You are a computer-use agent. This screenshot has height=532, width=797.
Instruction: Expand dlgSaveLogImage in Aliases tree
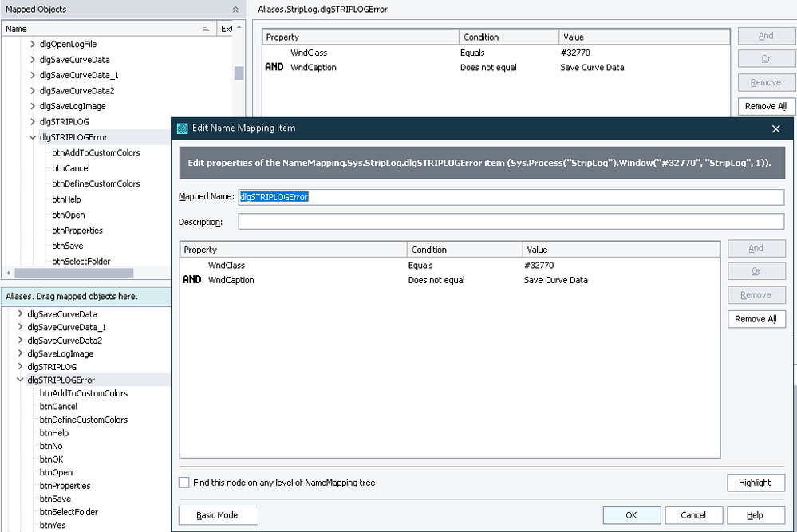(x=21, y=353)
